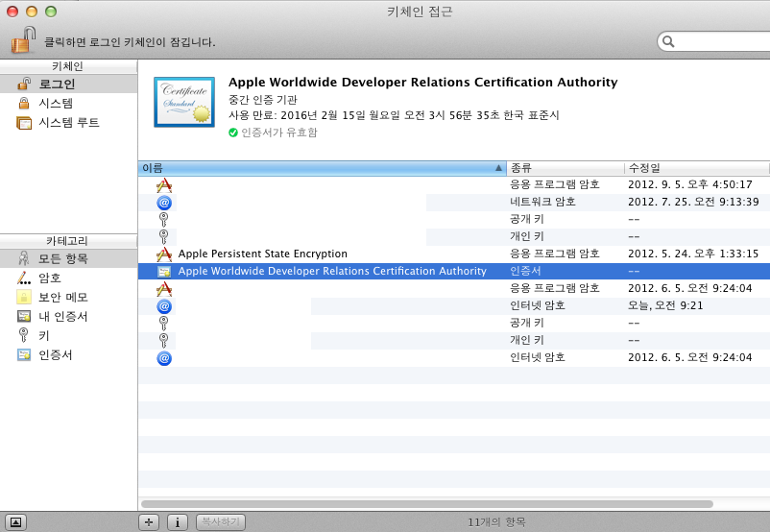
Task: Open item info with the i button
Action: pos(178,522)
